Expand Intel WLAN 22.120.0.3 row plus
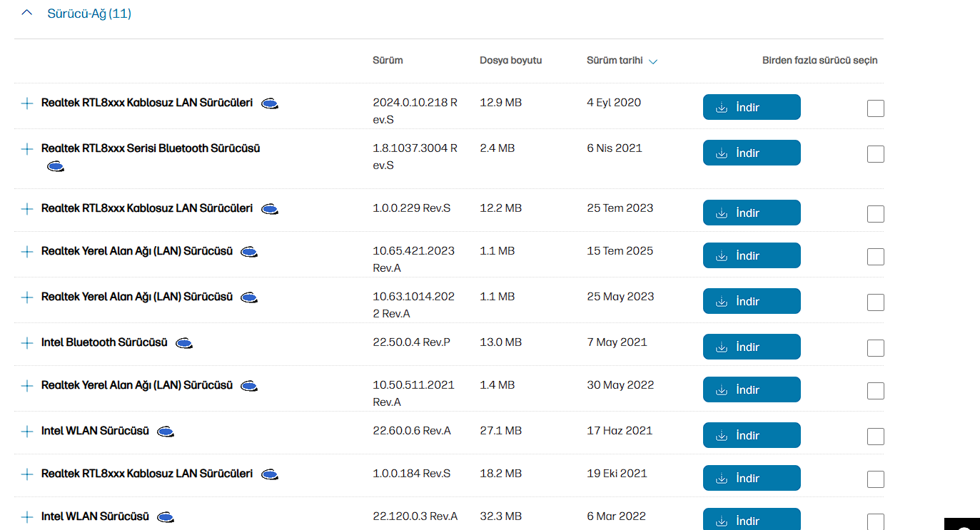The height and width of the screenshot is (530, 980). point(27,517)
